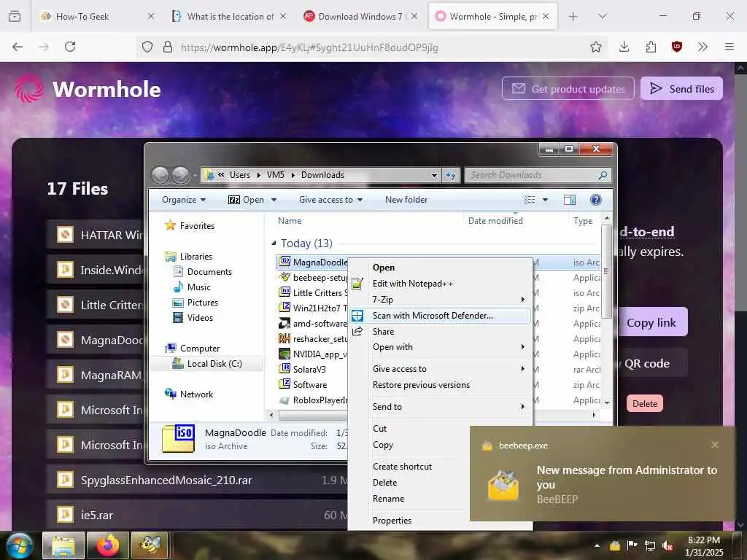Screen dimensions: 747x560
Task: Click the Explorer search magnifier icon
Action: click(603, 175)
